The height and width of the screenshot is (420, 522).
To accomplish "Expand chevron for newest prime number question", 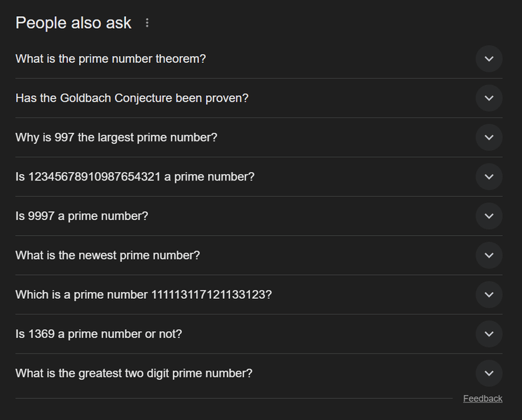I will (x=489, y=255).
